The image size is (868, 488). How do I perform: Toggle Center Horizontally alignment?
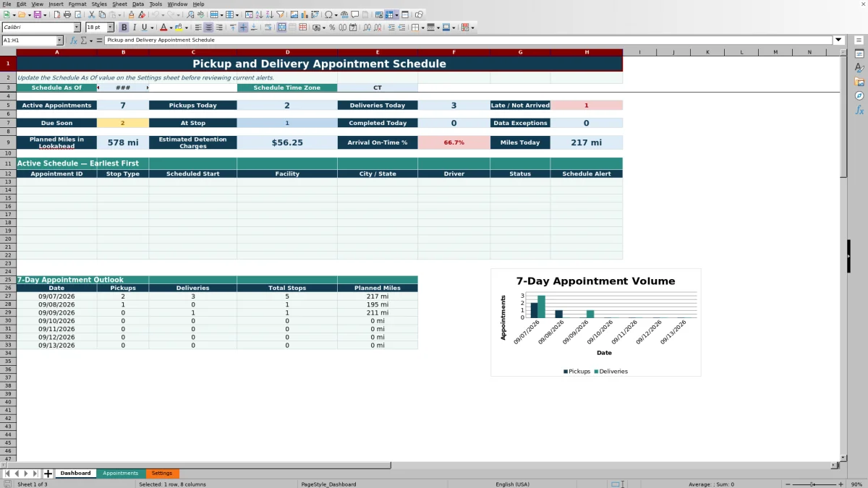208,27
